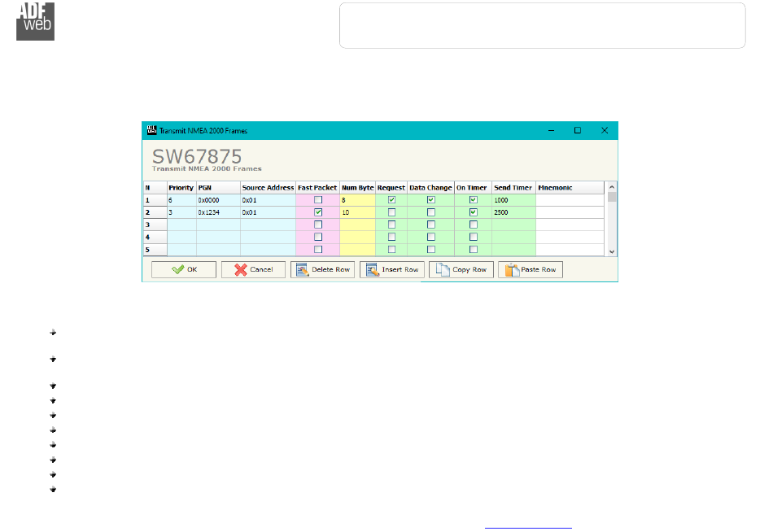Uncheck On Timer checkbox in row 2
The height and width of the screenshot is (532, 773).
tap(474, 212)
